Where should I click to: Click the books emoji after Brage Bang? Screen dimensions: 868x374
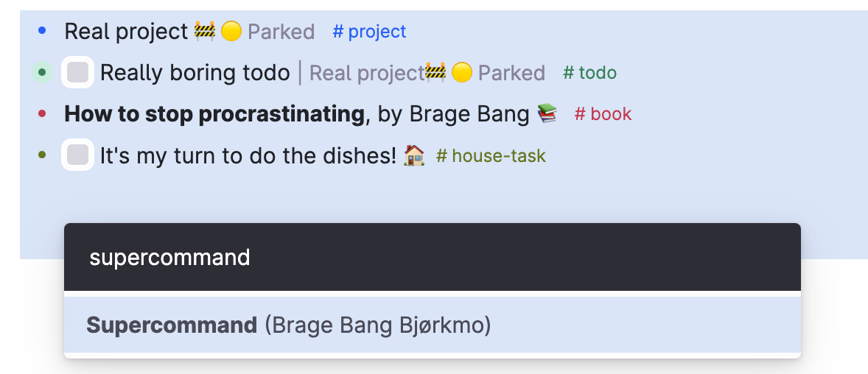coord(547,113)
